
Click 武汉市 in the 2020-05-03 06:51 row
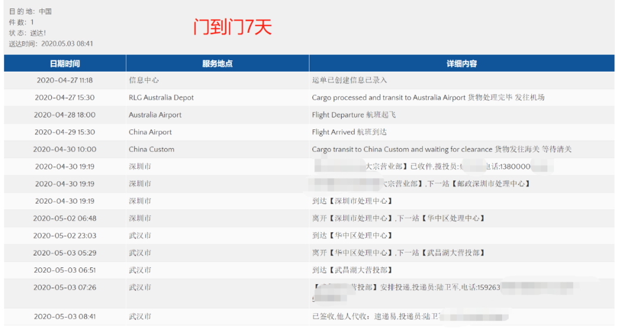(x=140, y=270)
